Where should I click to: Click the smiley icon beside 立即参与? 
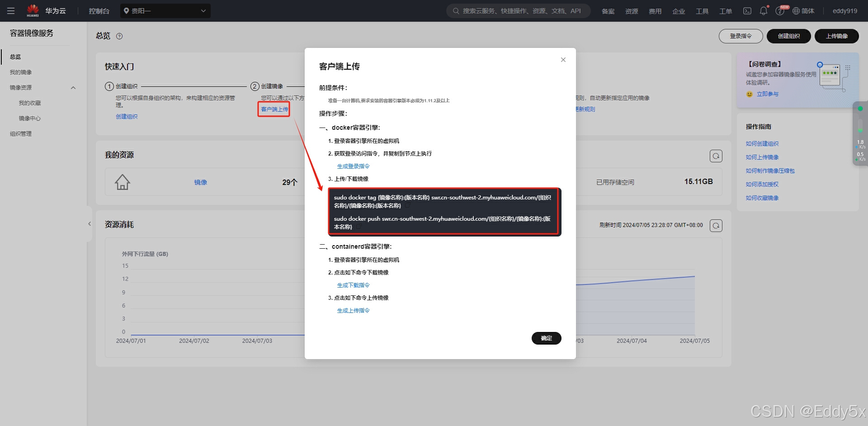750,94
